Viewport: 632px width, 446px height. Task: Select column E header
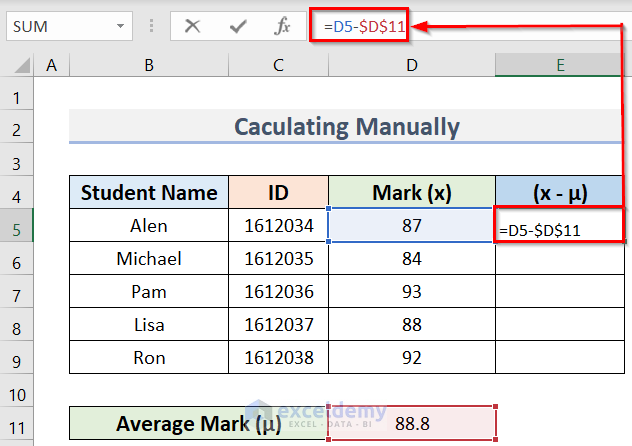click(x=562, y=66)
